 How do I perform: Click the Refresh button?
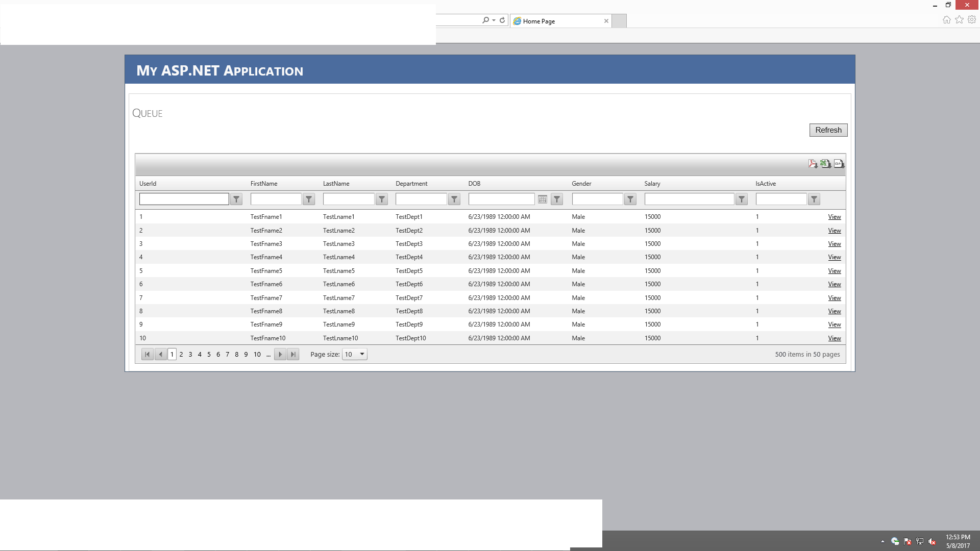click(828, 130)
